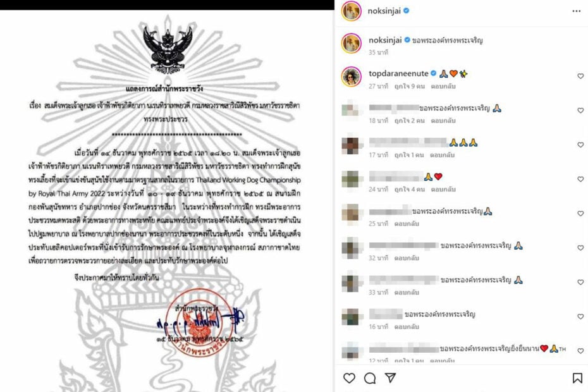View likes on topdaraneenute's comment

tap(410, 86)
